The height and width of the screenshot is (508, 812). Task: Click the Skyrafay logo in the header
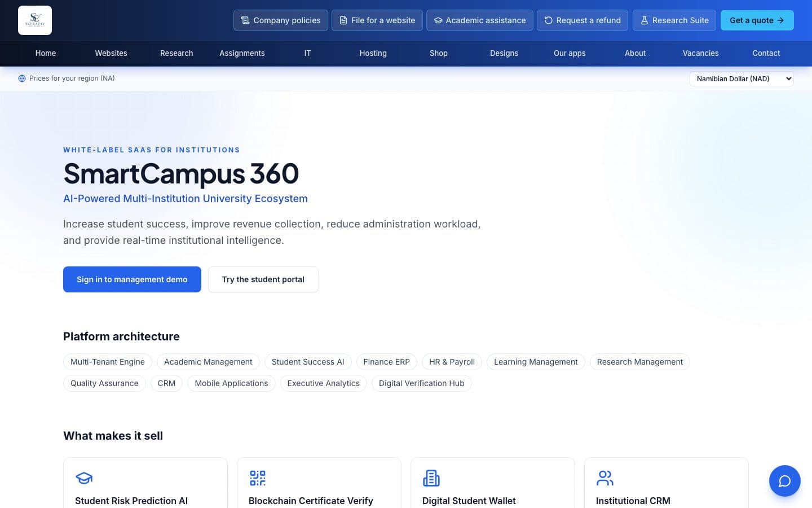point(35,20)
